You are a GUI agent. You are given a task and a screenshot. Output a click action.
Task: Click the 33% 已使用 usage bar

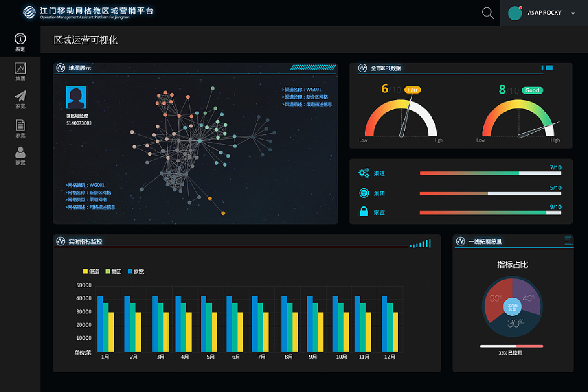[511, 346]
